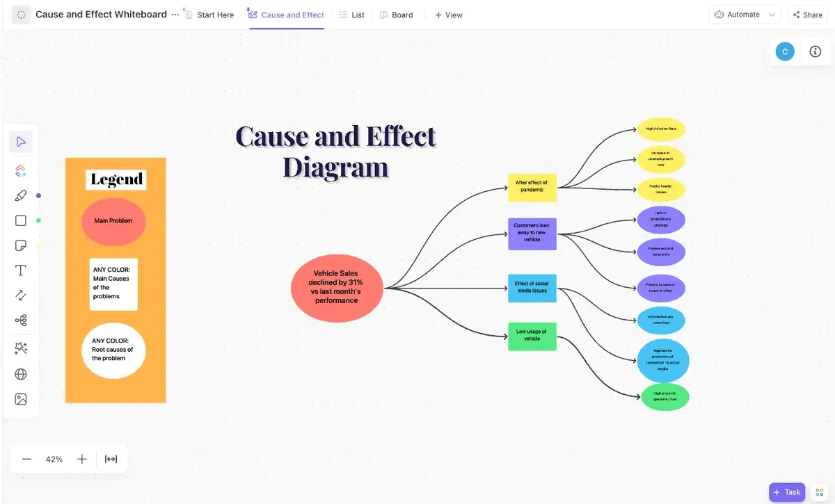The image size is (835, 504).
Task: Zoom in with the plus button
Action: pos(81,459)
